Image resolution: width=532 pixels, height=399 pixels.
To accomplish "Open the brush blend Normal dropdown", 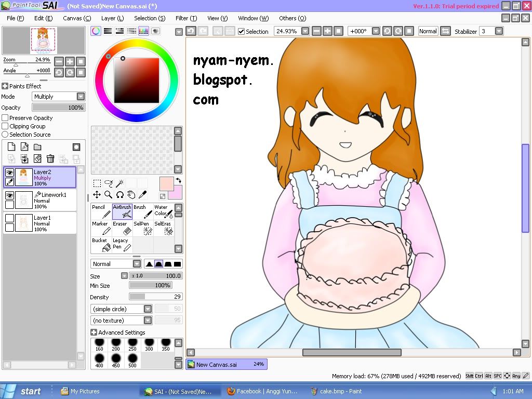I will (x=137, y=264).
